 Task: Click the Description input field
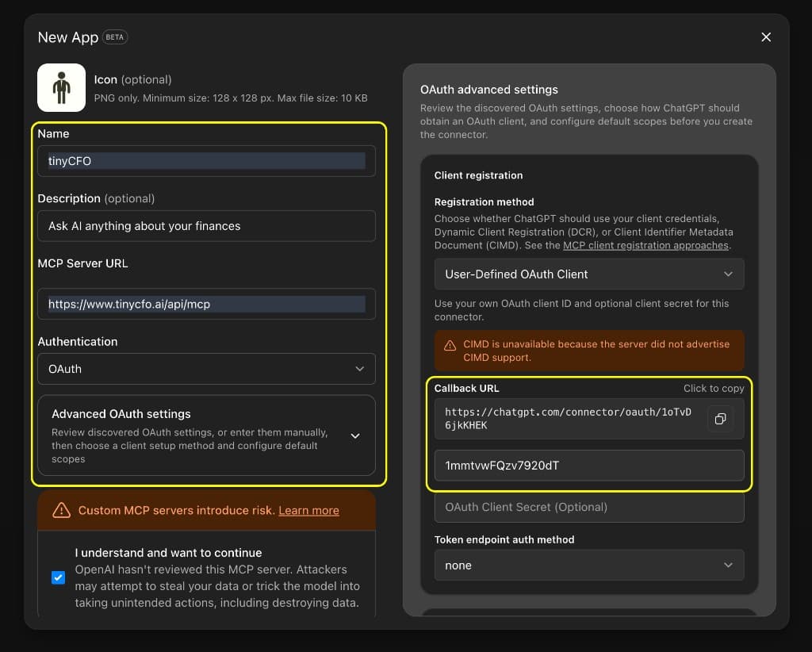[x=207, y=226]
